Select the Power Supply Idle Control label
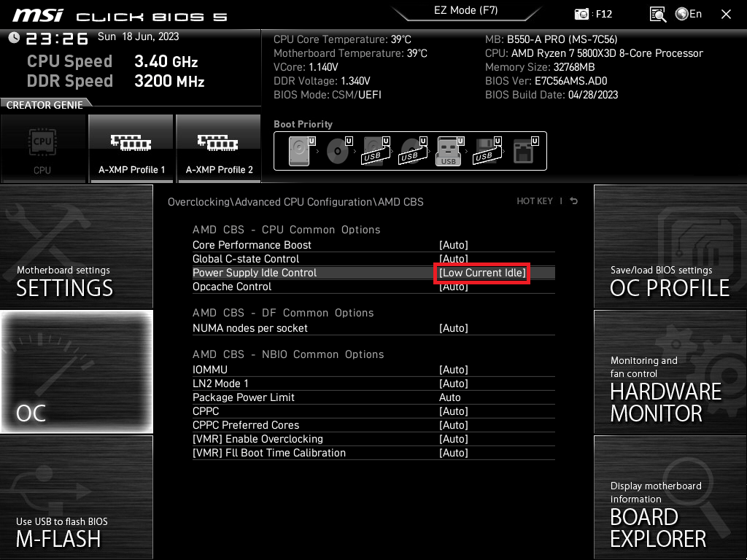 coord(255,273)
